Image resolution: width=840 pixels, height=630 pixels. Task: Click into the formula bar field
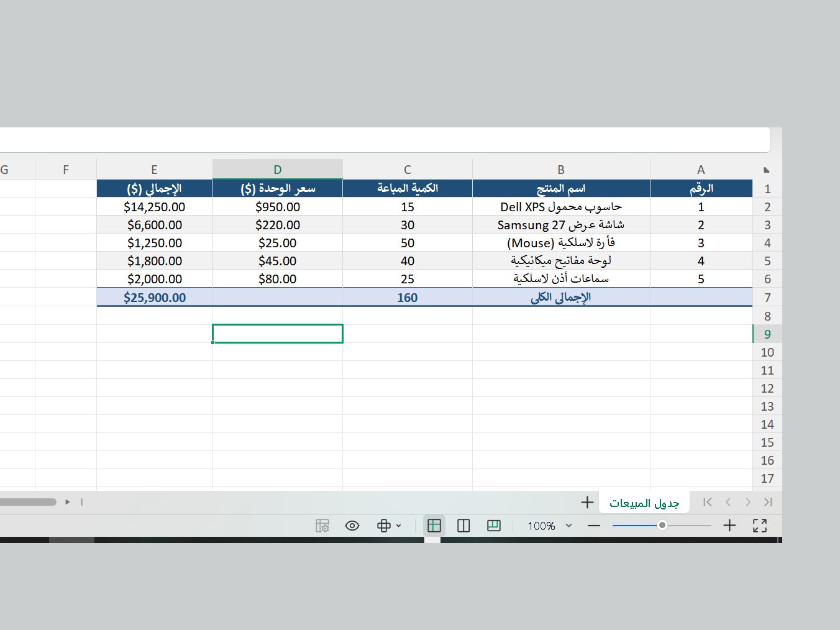tap(385, 140)
